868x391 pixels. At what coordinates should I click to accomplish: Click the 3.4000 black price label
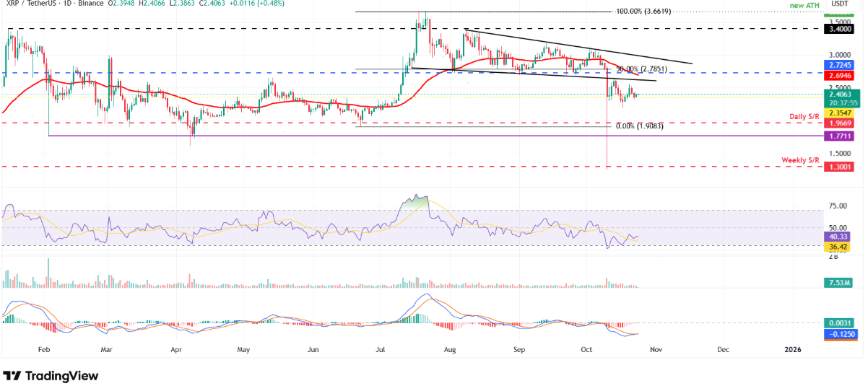[x=841, y=29]
